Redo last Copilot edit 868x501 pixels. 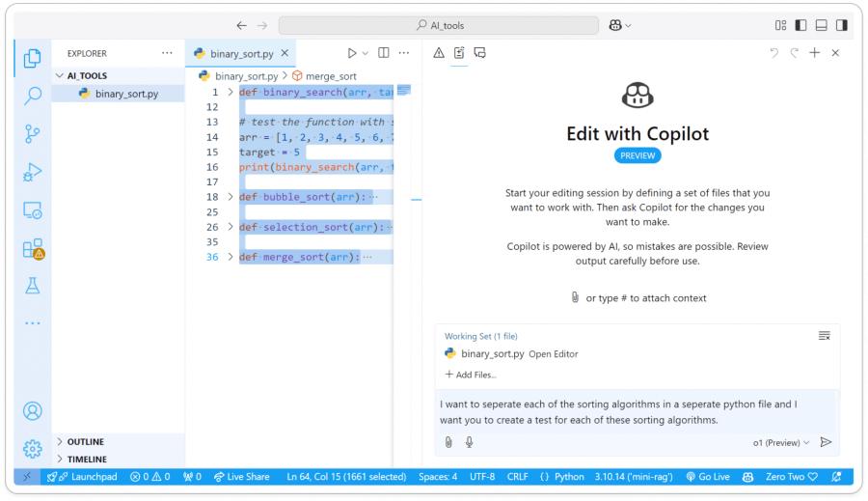click(x=795, y=53)
